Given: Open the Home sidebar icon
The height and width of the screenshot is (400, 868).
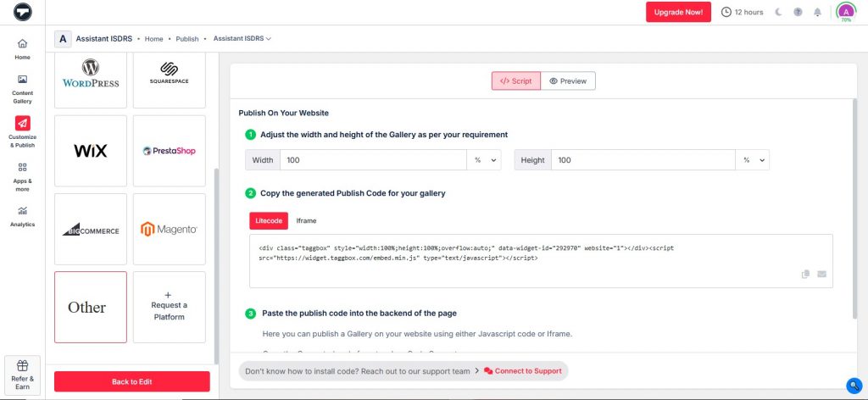Looking at the screenshot, I should [x=23, y=43].
